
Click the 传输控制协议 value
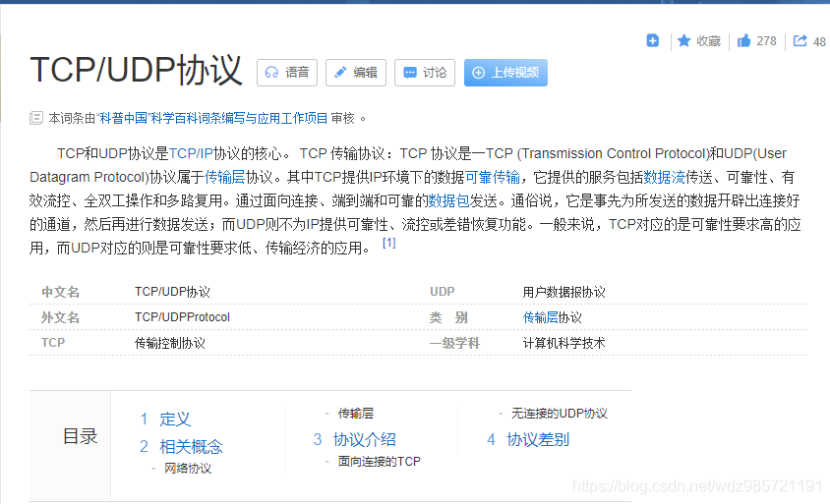pyautogui.click(x=170, y=343)
